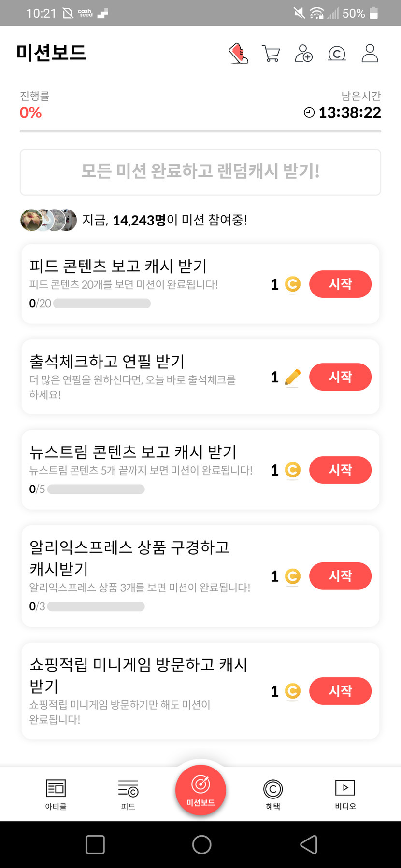Open cash coin balance icon in header
401x868 pixels.
(x=337, y=53)
